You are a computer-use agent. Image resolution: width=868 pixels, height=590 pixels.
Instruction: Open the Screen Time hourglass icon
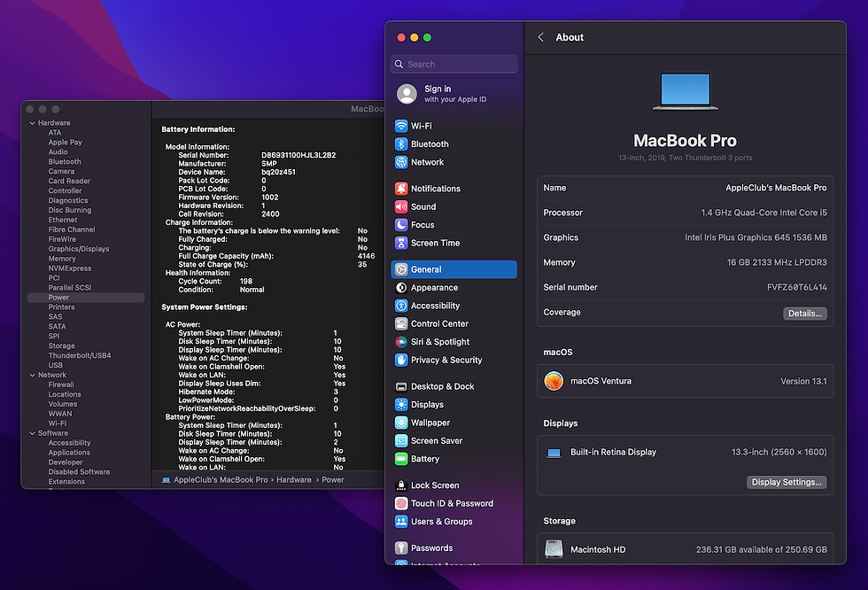[x=401, y=243]
